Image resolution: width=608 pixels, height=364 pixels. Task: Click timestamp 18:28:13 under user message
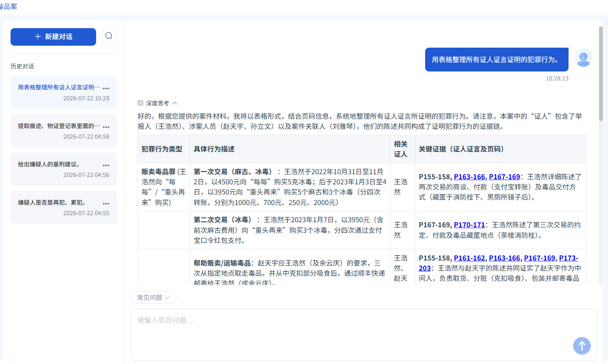click(x=557, y=79)
